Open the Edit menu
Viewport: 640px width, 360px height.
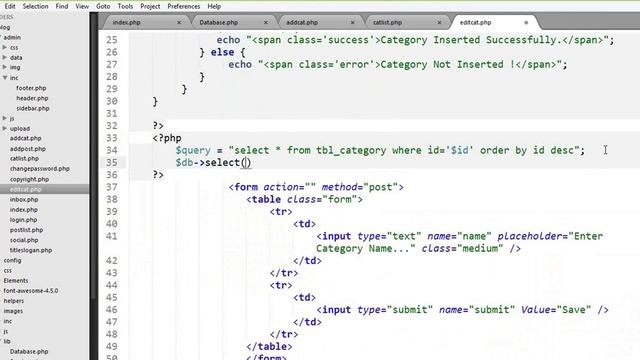pyautogui.click(x=10, y=7)
